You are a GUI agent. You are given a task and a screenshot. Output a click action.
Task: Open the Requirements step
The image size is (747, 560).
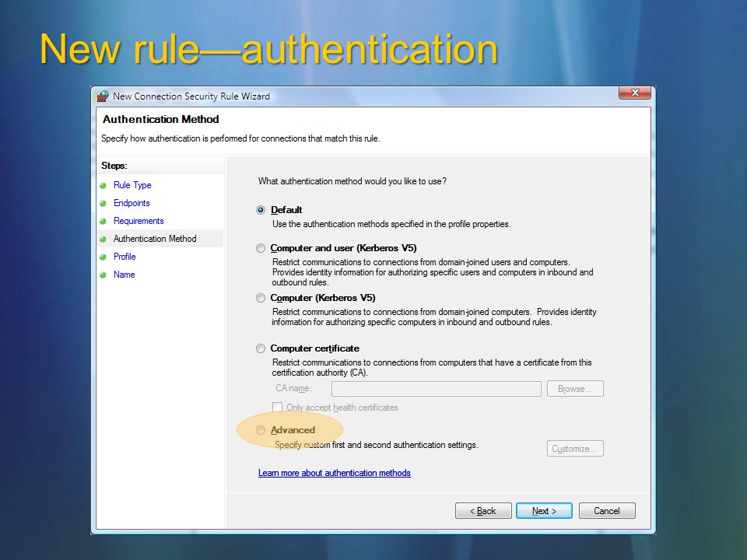pos(139,221)
